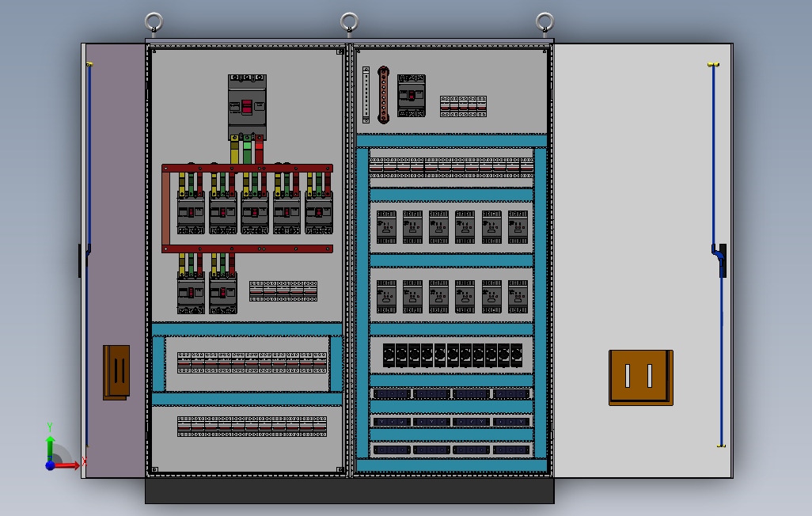
Task: Select the lower horizontal red busbar
Action: pos(247,249)
